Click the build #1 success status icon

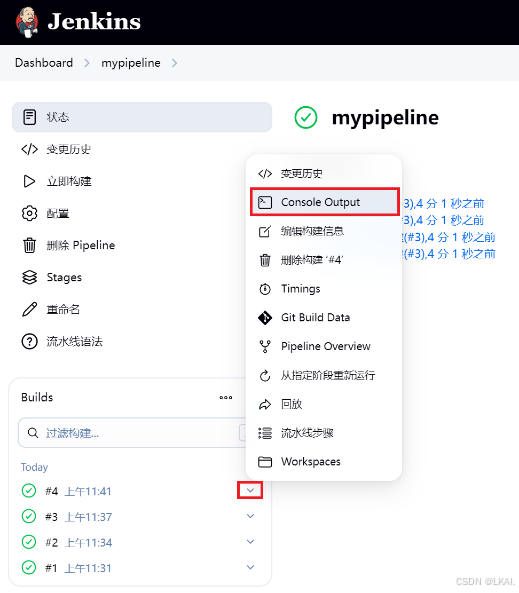(x=29, y=568)
